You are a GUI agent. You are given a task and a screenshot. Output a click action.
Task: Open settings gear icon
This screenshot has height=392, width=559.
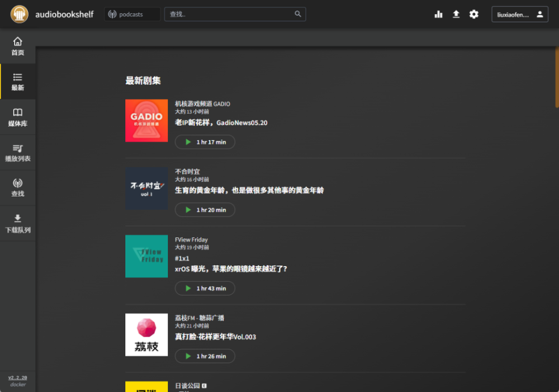[x=474, y=15]
